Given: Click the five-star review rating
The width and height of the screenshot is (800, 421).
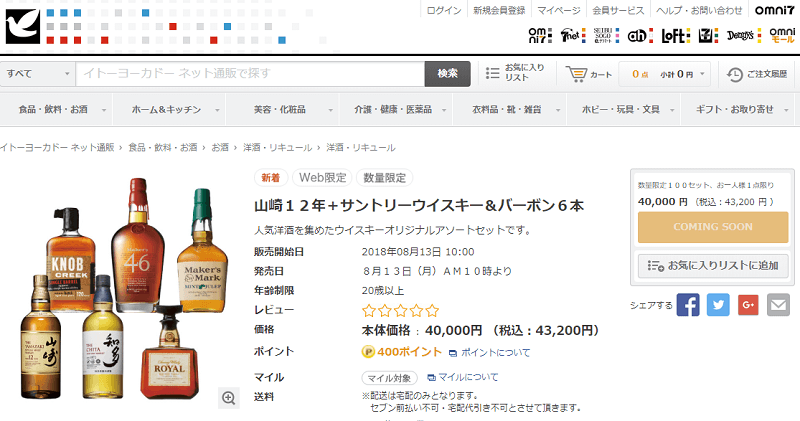Looking at the screenshot, I should tap(401, 310).
